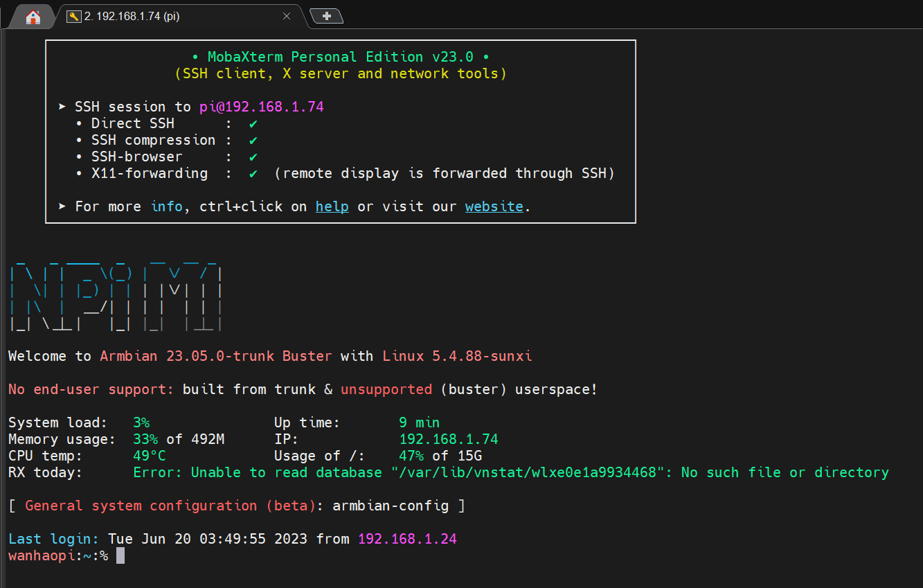Visit the website link in banner
Image resolution: width=923 pixels, height=588 pixels.
pyautogui.click(x=494, y=206)
